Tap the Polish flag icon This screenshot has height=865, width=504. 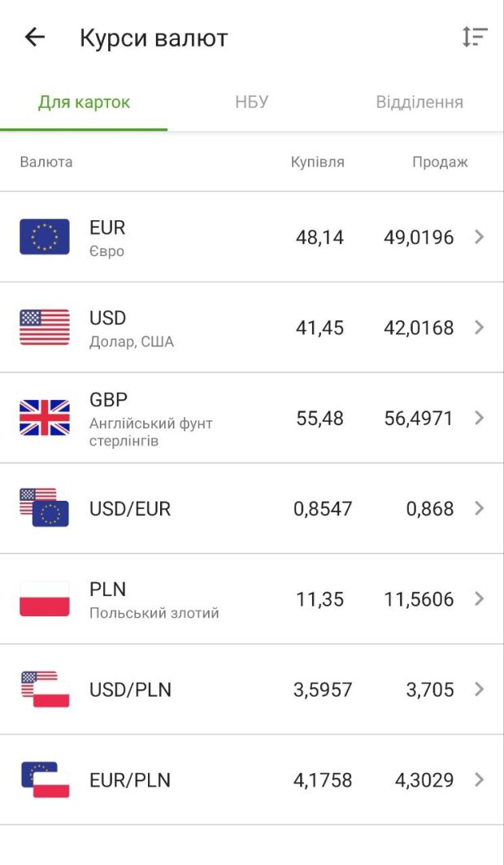45,599
